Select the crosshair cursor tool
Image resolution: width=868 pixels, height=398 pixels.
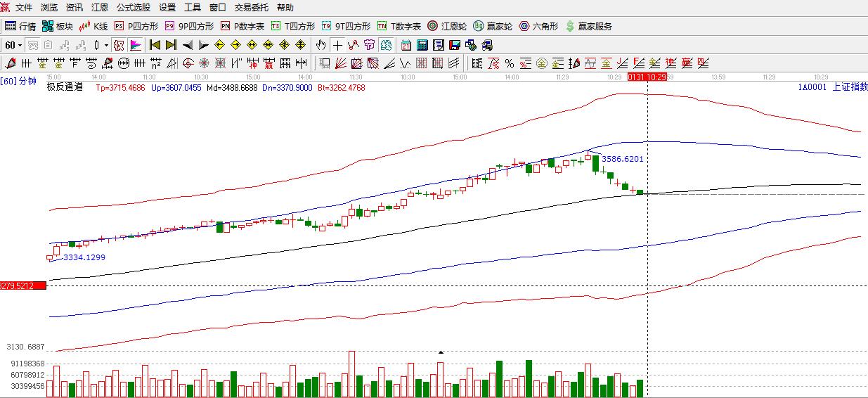click(x=338, y=45)
